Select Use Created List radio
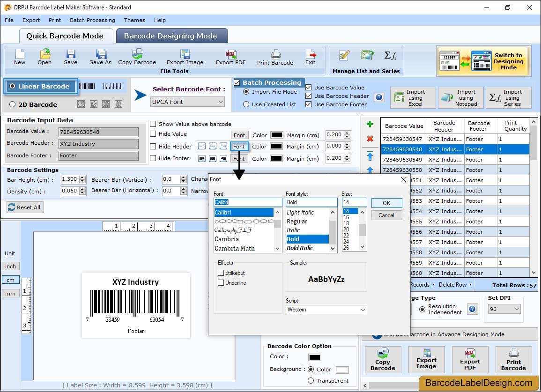 tap(246, 104)
